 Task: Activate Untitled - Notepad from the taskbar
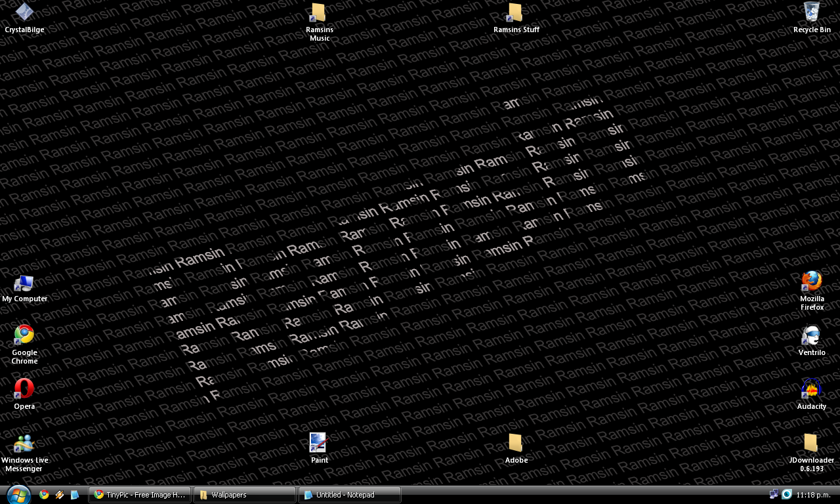(x=349, y=495)
